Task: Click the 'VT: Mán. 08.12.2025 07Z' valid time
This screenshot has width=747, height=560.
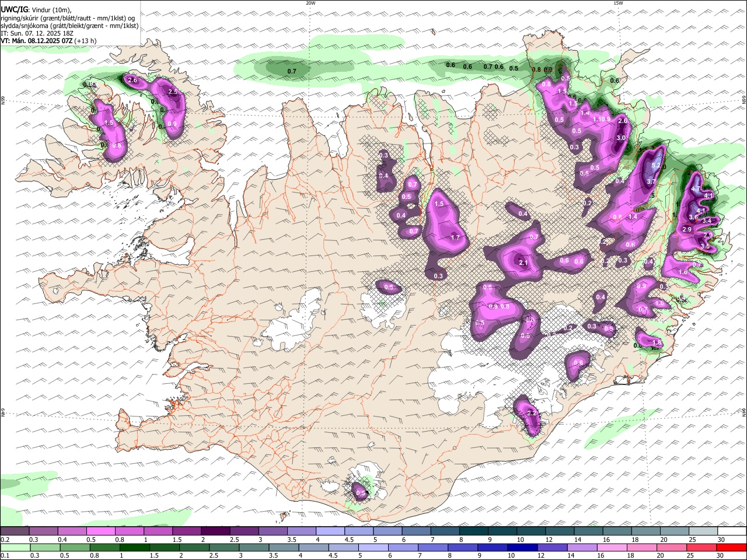Action: 36,41
